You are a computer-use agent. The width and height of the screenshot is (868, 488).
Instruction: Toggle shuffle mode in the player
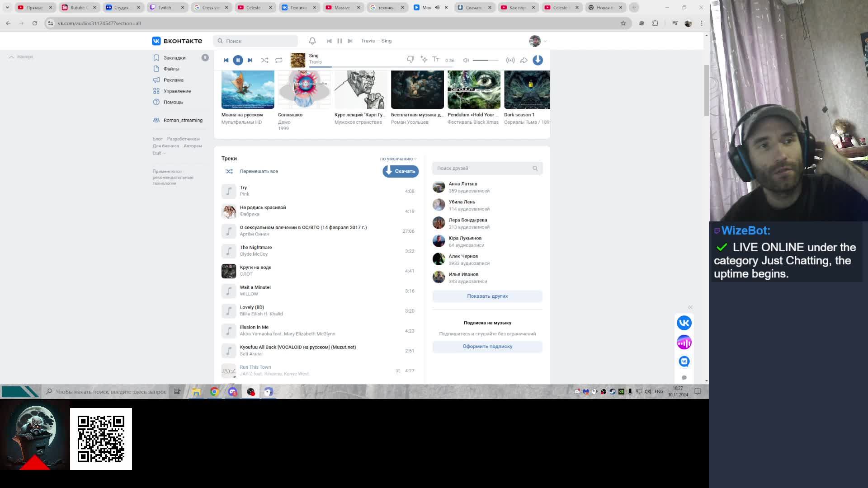click(264, 60)
